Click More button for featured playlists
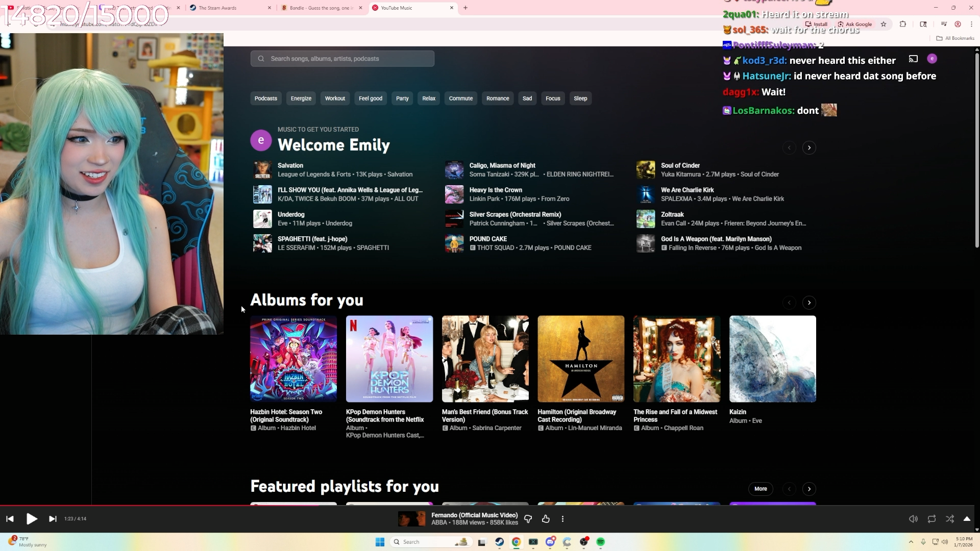Viewport: 980px width, 551px height. [761, 489]
